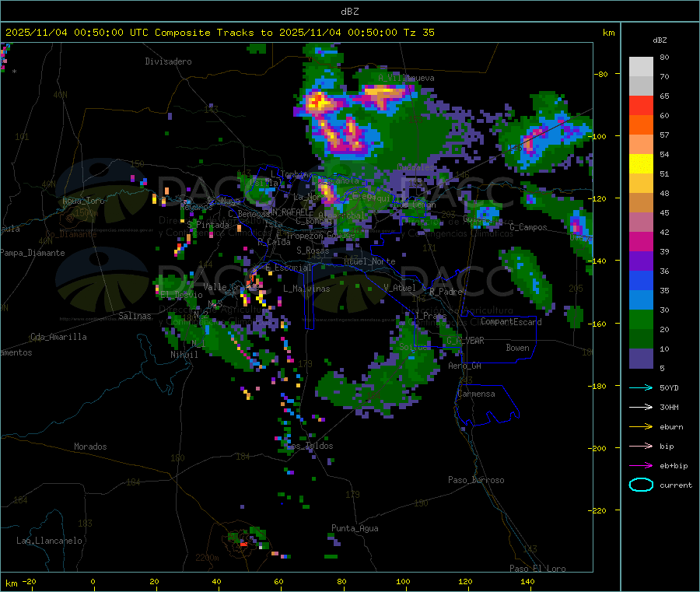This screenshot has height=592, width=700.
Task: Click the bright green 30-20 dBZ band
Action: [641, 319]
